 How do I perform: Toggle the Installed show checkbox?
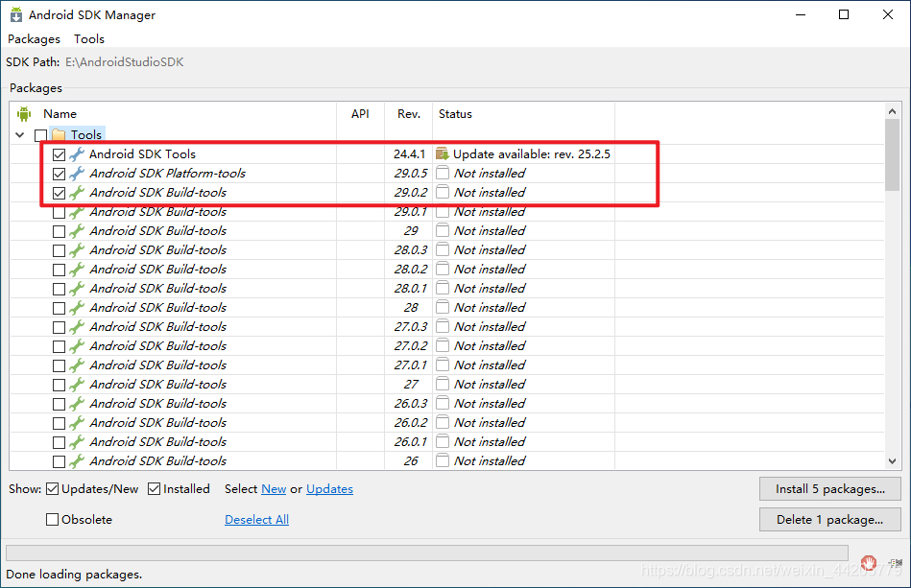154,489
